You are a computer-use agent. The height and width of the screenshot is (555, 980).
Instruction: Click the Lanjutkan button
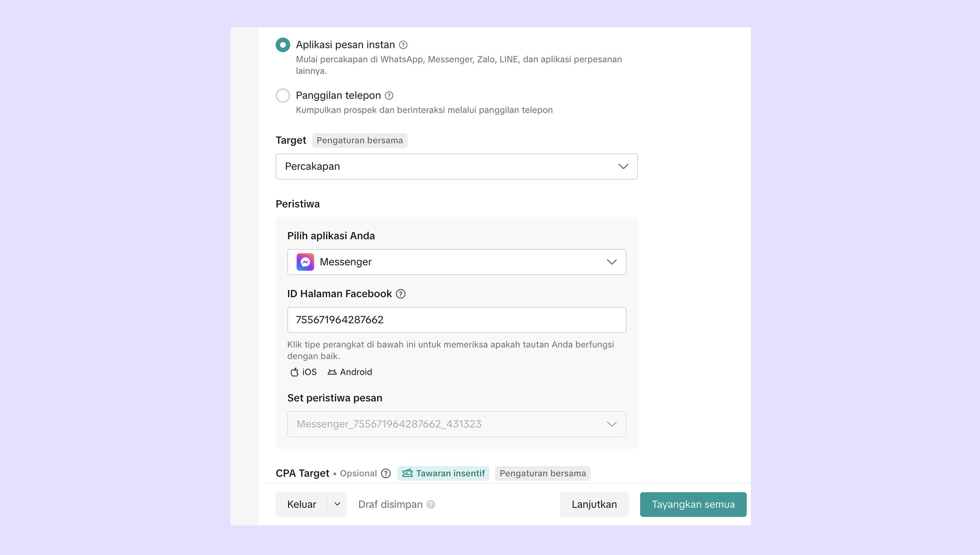pyautogui.click(x=594, y=504)
